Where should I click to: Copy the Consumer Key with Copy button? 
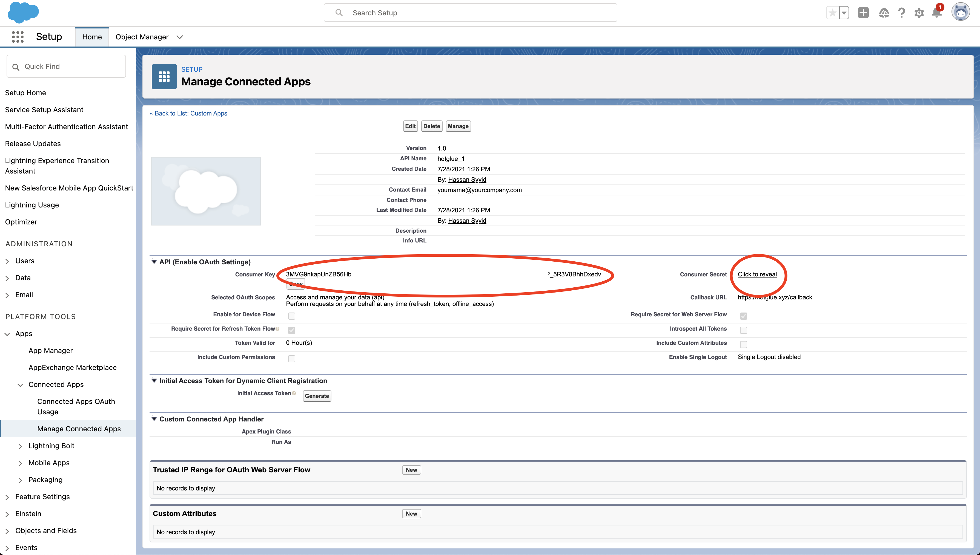[x=296, y=284]
